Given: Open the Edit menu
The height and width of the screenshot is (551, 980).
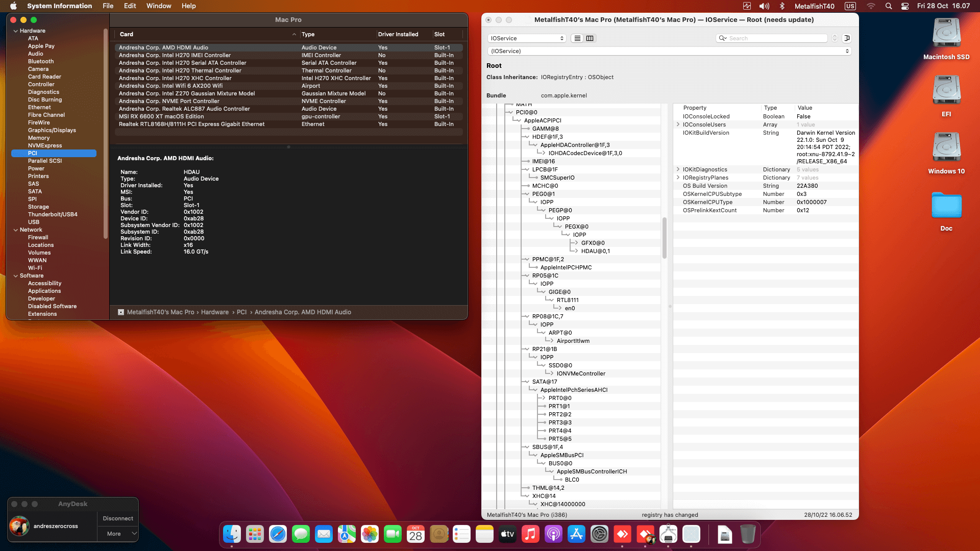Looking at the screenshot, I should [130, 6].
